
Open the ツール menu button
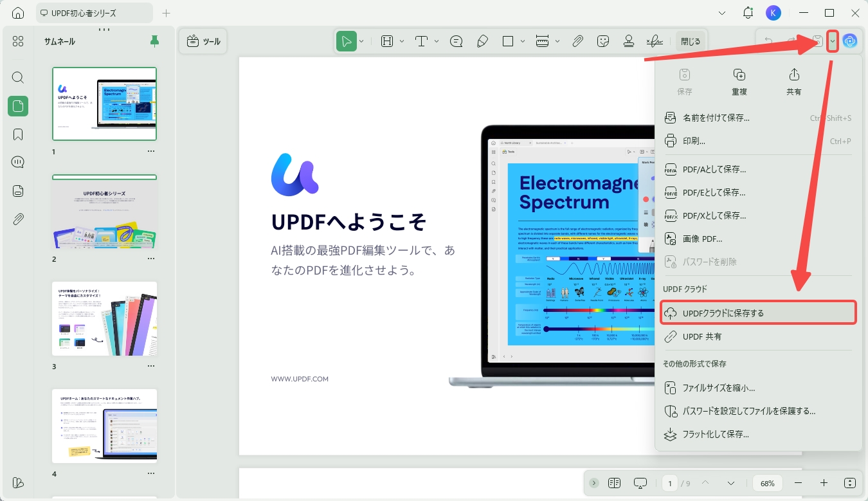203,41
